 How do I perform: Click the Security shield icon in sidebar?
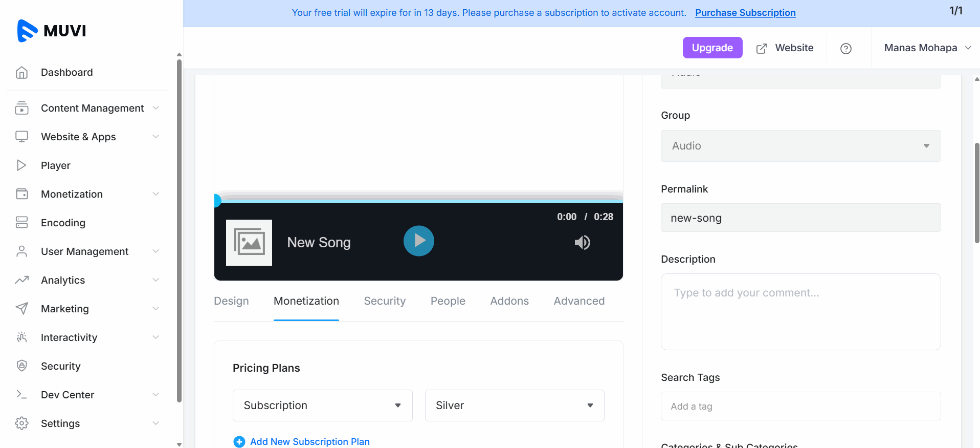[21, 366]
